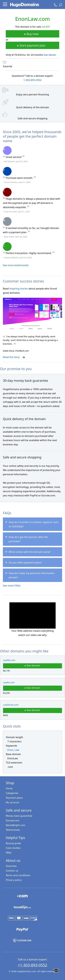Expand FAQ about transferring to another registrar

coord(32,524)
